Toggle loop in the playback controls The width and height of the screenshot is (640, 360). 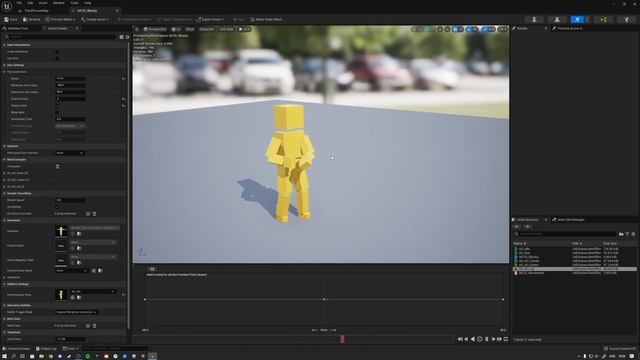tap(506, 339)
